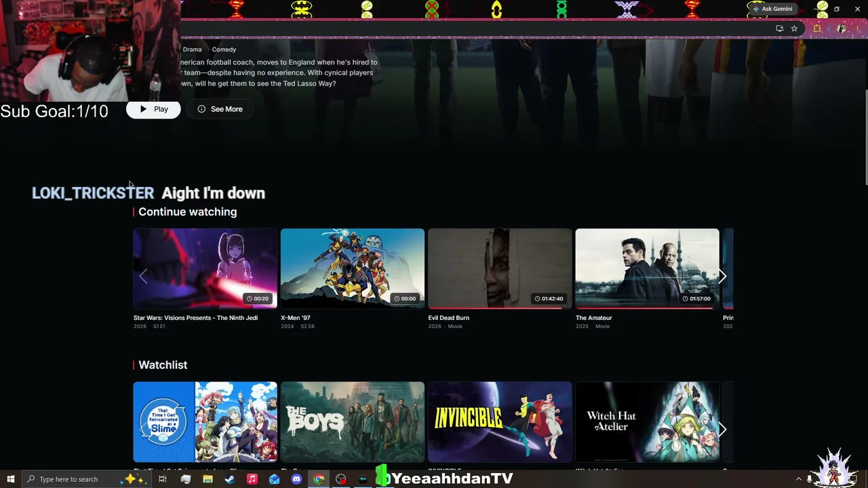Click the browser address bar
Screen dimensions: 868x488
click(492, 28)
